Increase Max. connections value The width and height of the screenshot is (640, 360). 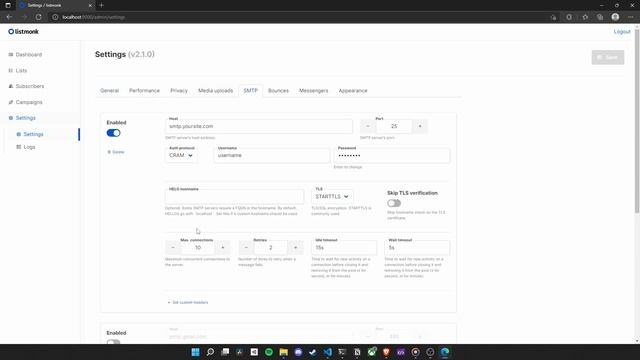coord(222,247)
